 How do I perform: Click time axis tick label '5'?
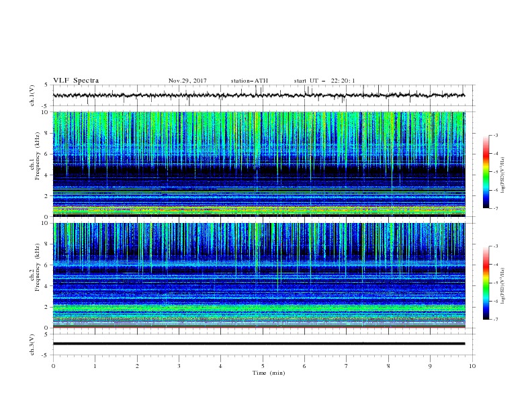[263, 366]
